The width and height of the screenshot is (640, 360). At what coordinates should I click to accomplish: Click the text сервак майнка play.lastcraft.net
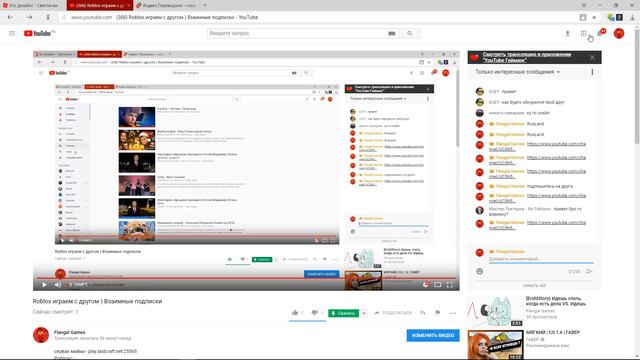point(96,351)
